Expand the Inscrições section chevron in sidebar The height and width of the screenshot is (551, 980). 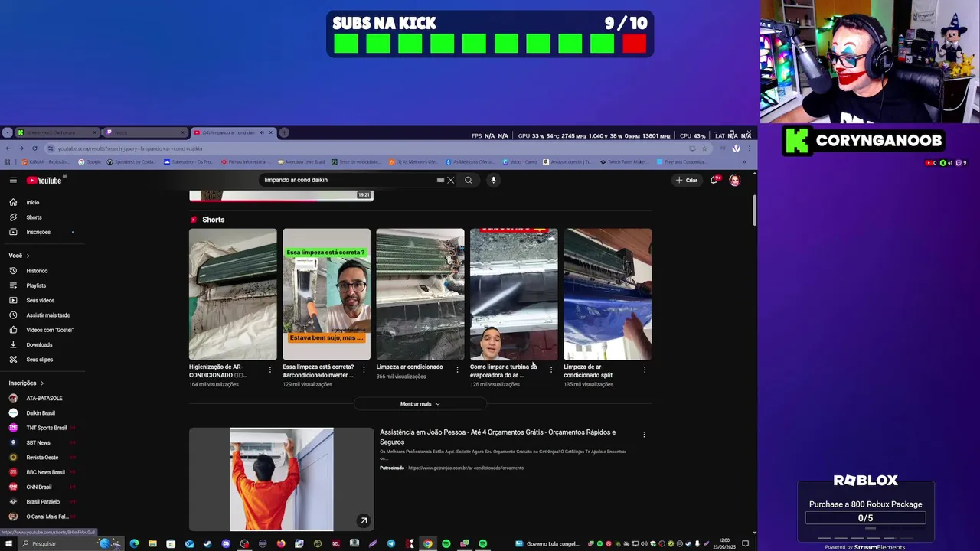[42, 383]
